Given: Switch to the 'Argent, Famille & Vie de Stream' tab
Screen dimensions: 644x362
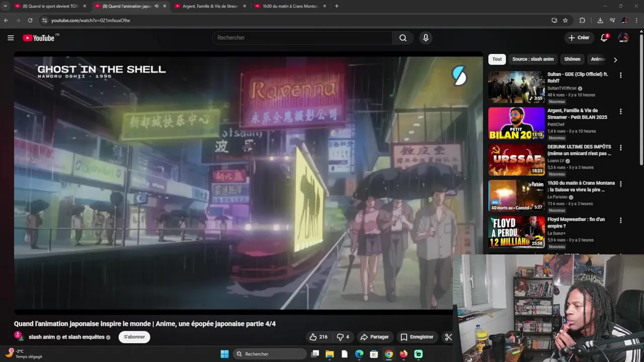Looking at the screenshot, I should tap(210, 6).
